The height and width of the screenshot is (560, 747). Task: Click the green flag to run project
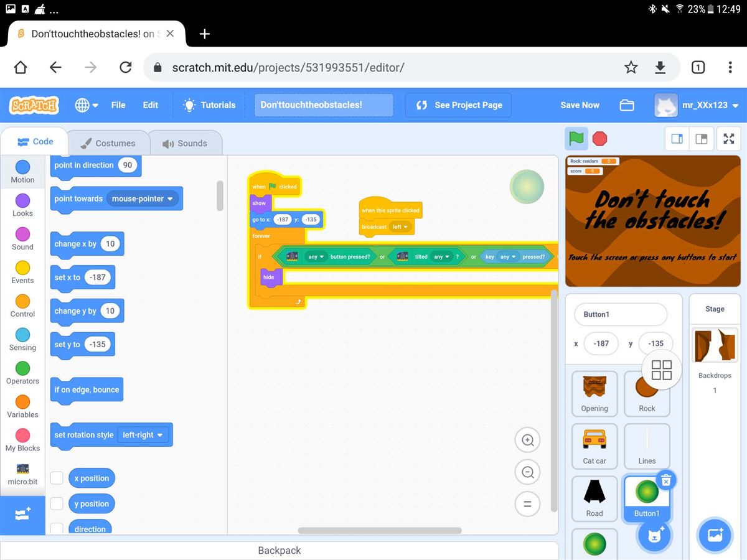(x=576, y=138)
